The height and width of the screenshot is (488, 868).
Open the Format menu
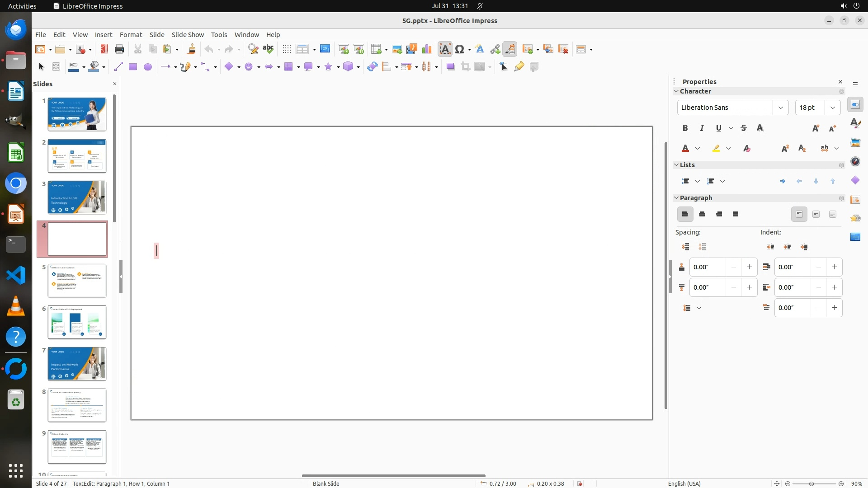pyautogui.click(x=131, y=35)
